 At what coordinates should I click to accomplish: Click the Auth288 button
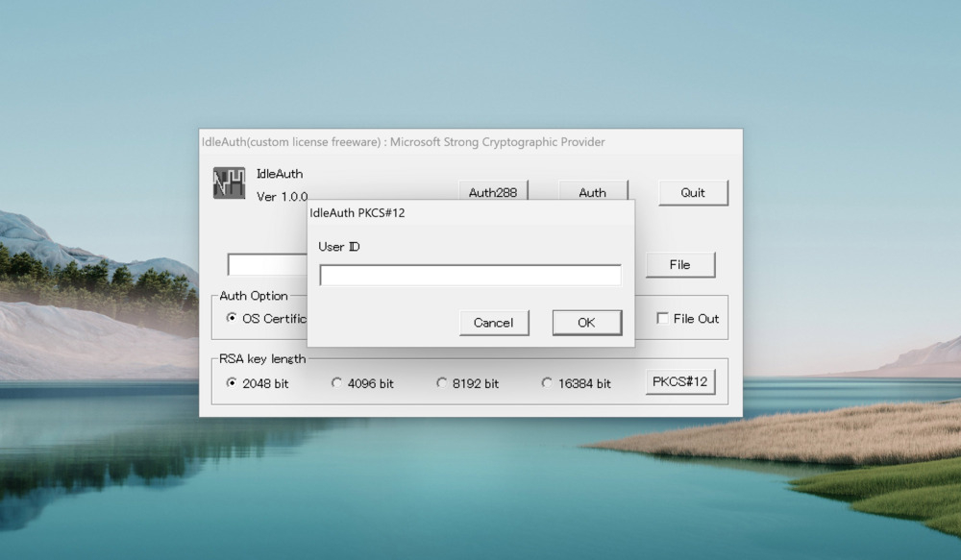coord(493,190)
